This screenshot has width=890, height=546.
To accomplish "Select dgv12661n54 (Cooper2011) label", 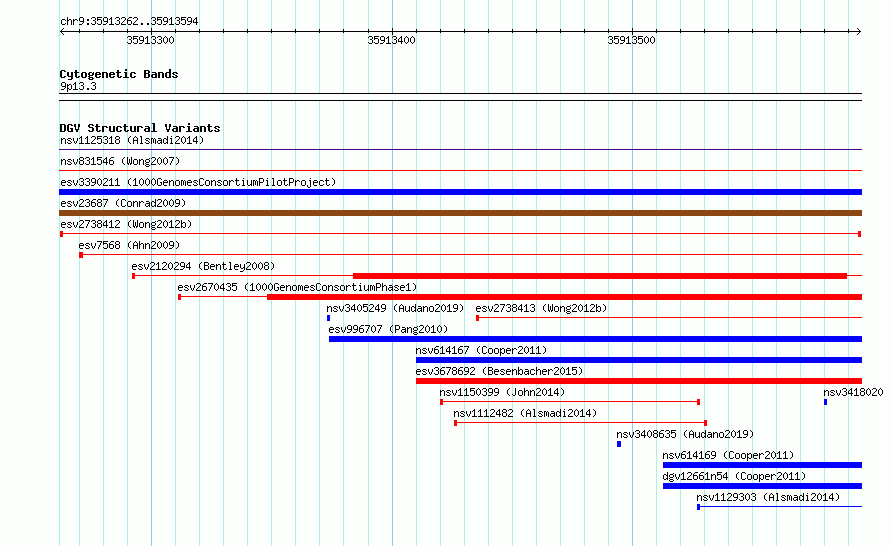I will (734, 476).
